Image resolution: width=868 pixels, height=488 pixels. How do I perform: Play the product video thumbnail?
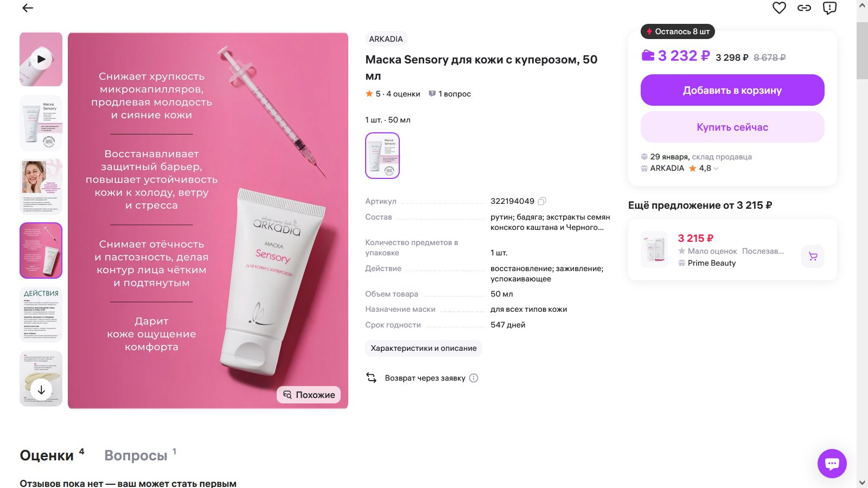(40, 59)
